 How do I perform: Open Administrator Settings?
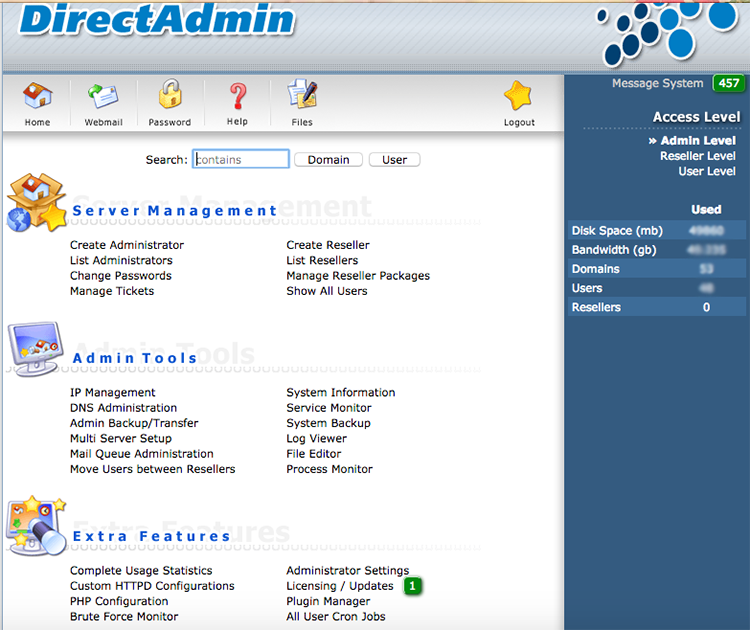[348, 570]
